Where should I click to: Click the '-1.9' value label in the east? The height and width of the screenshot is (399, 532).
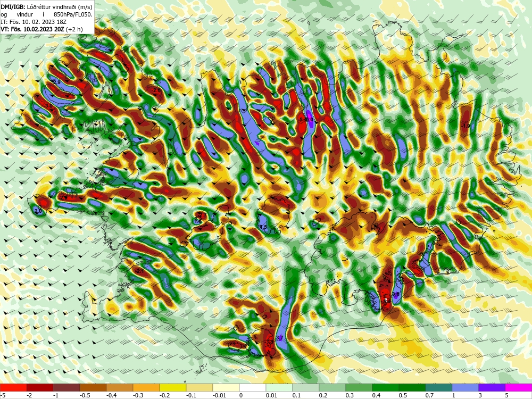pos(466,126)
